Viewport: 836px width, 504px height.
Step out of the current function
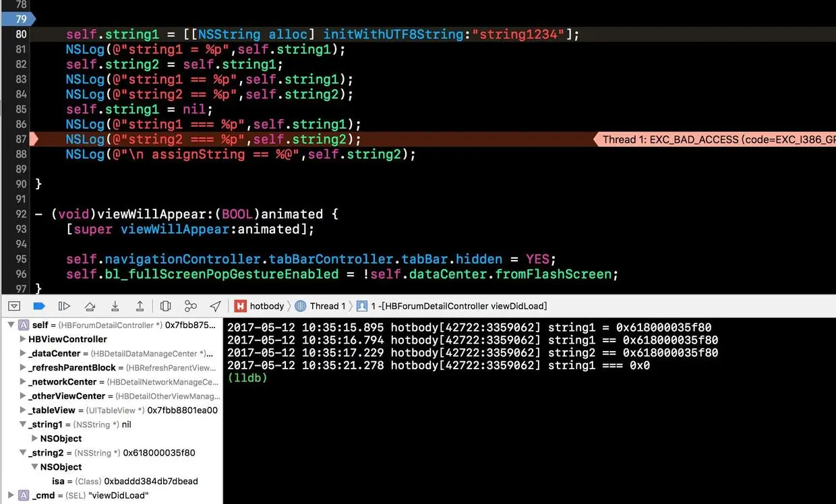click(140, 306)
